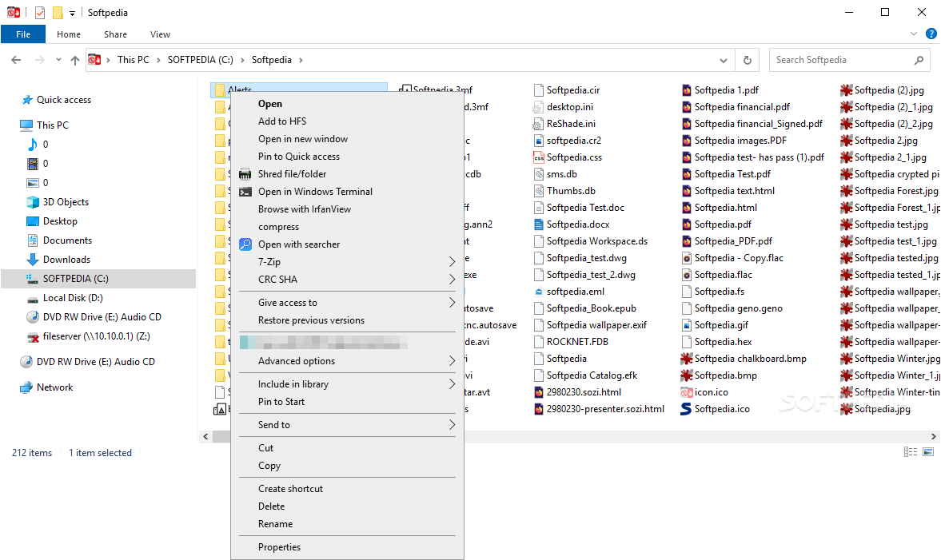Viewport: 941px width, 560px height.
Task: Select the Softpedia Test.doc file
Action: coord(585,208)
